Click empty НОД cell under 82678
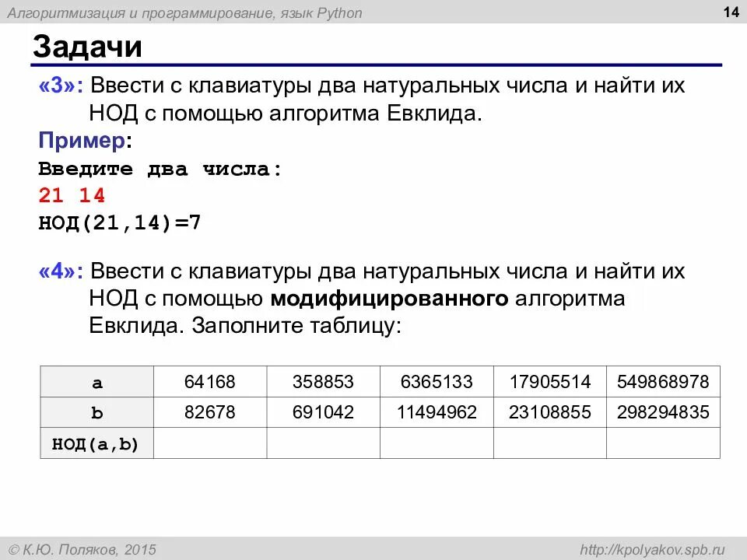 pyautogui.click(x=210, y=443)
